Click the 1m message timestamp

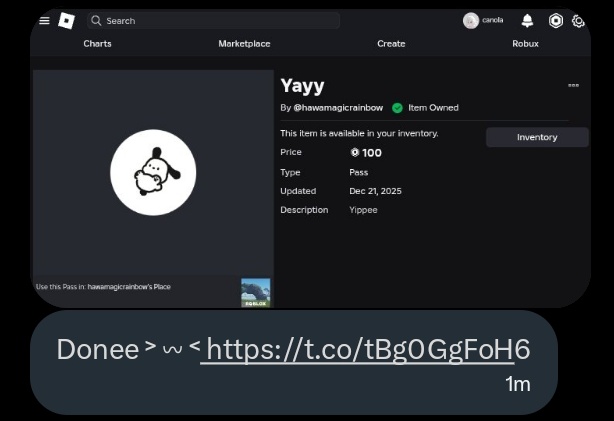[517, 384]
